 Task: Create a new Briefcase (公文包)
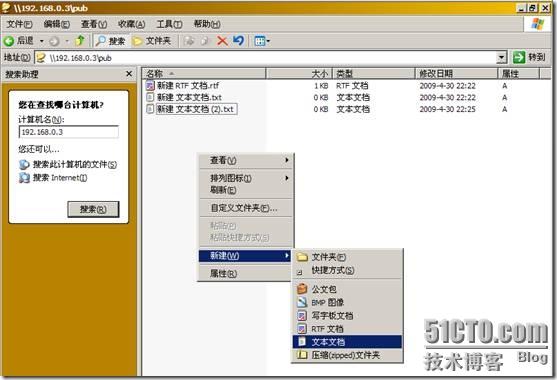click(347, 289)
